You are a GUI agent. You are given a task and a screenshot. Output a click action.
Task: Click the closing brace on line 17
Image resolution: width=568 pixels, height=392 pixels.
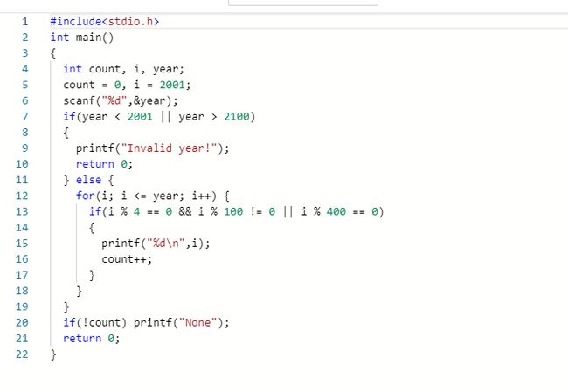point(92,275)
